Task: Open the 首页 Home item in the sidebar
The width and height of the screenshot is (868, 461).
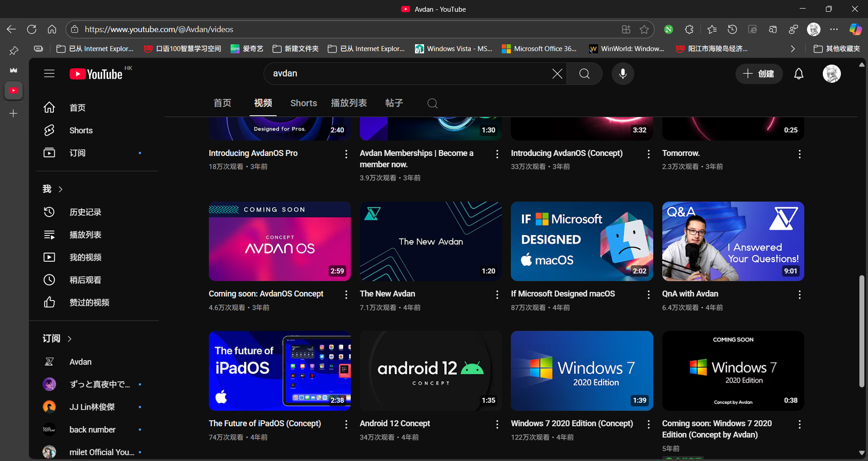Action: point(97,108)
